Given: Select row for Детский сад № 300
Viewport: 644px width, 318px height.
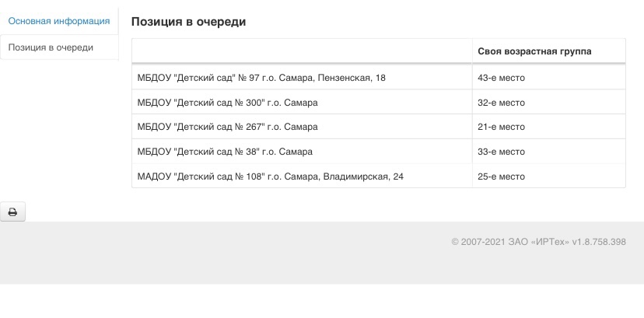Looking at the screenshot, I should [x=379, y=102].
